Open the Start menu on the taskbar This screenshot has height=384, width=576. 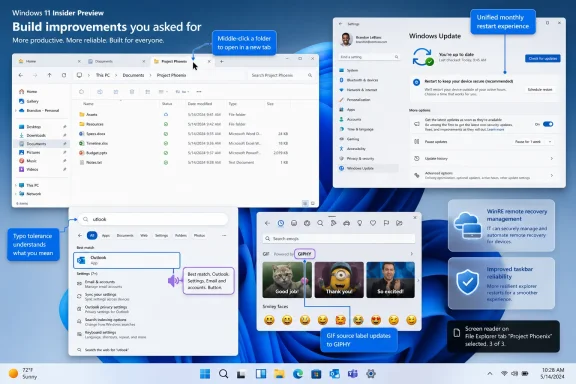point(205,374)
